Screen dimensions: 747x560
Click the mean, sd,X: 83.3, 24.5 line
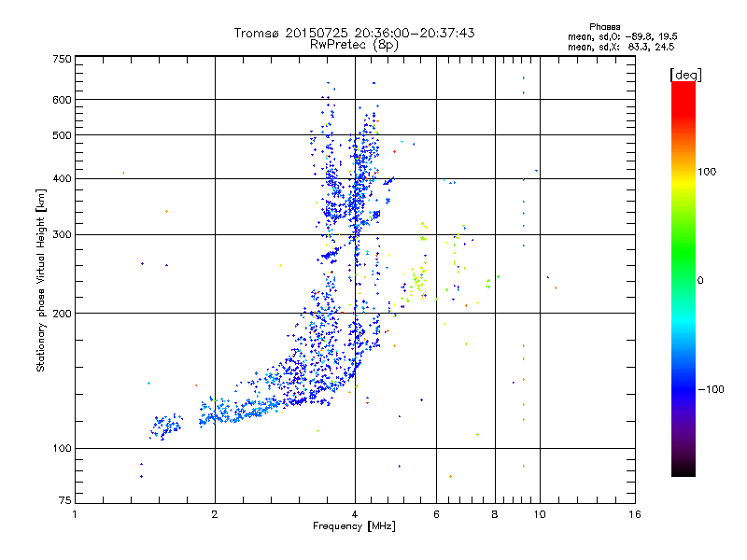click(621, 47)
